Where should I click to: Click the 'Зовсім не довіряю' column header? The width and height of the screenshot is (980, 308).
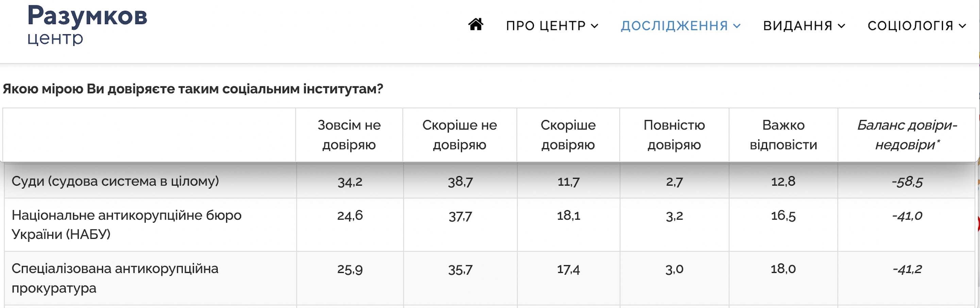click(x=349, y=135)
